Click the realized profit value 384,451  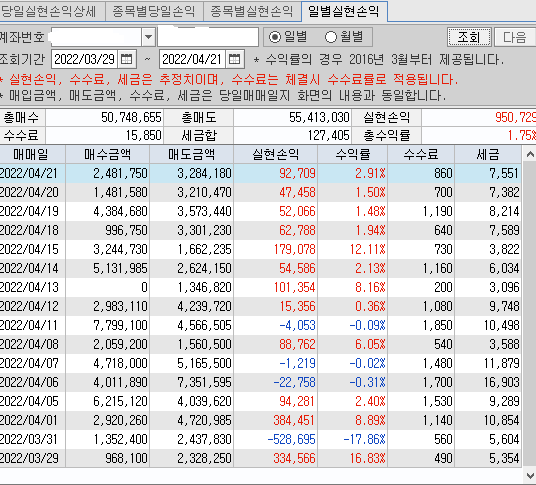pyautogui.click(x=294, y=420)
